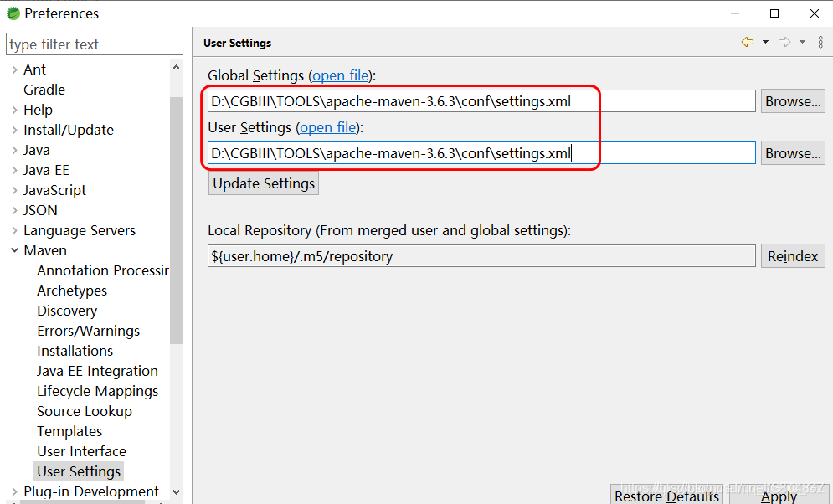Click the tree scrollbar up arrow
833x504 pixels.
coord(177,68)
